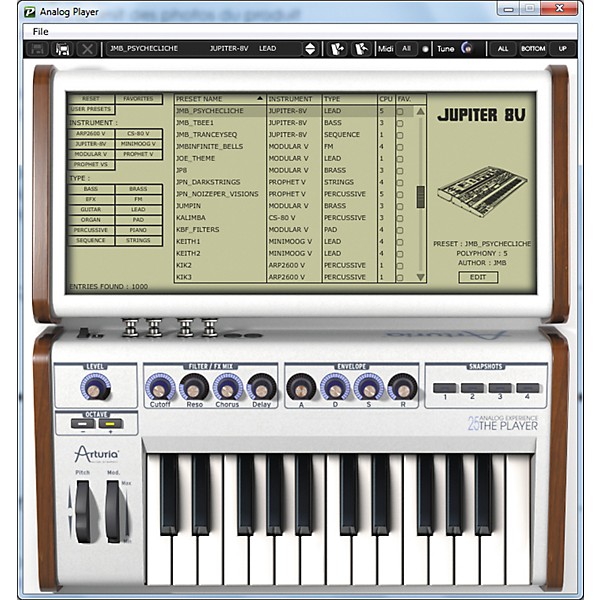This screenshot has height=600, width=600.
Task: Click the list scroll down arrow
Action: [420, 277]
